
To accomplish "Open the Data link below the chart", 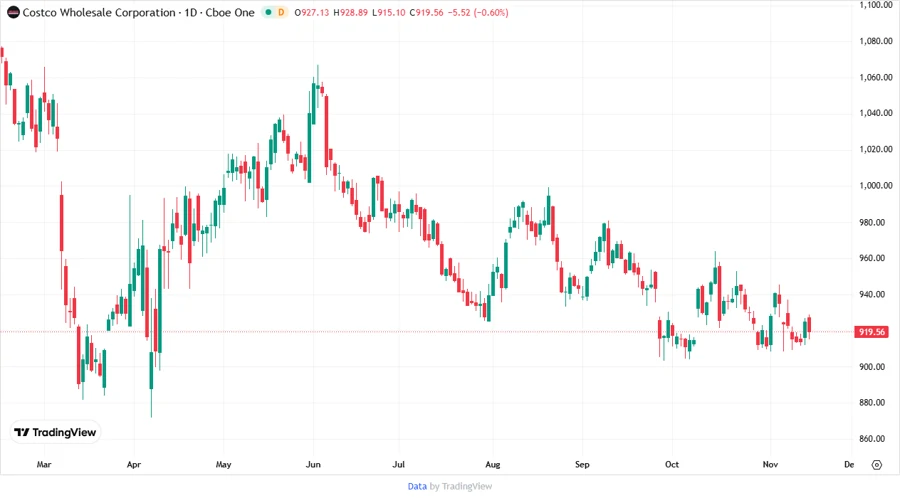I will click(417, 486).
